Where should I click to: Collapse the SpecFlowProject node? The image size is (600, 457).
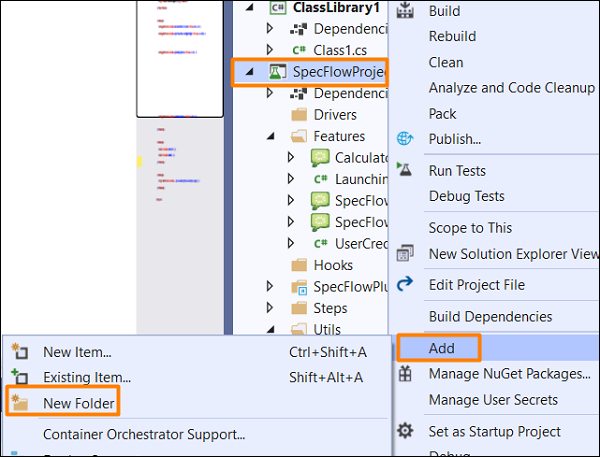[249, 73]
